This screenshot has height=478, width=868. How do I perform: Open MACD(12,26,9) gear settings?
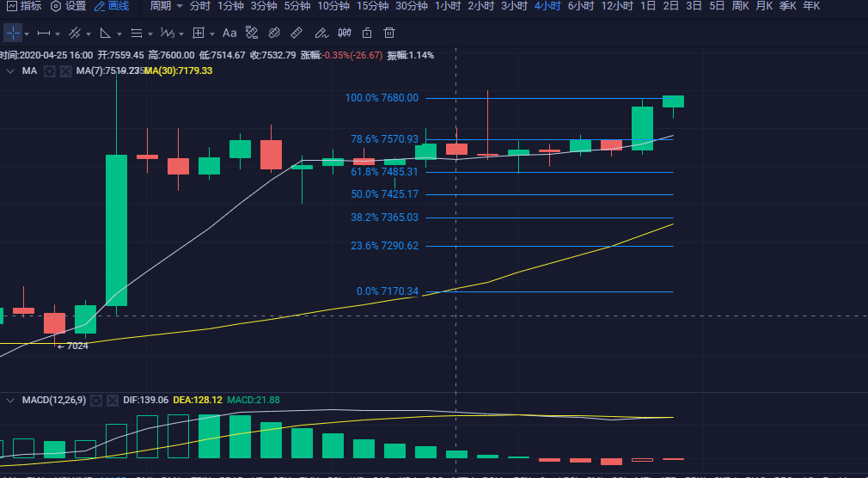[95, 400]
